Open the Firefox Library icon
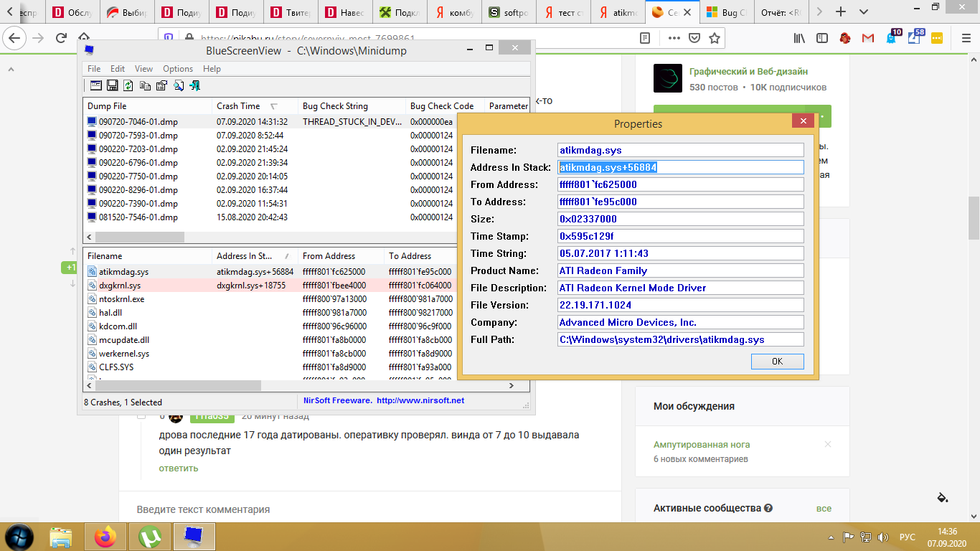The height and width of the screenshot is (551, 980). 799,38
